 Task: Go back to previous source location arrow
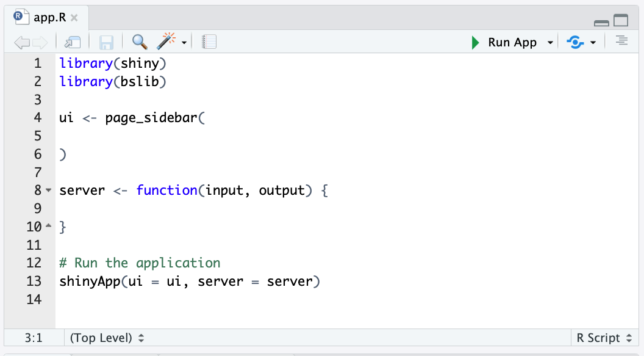coord(22,42)
